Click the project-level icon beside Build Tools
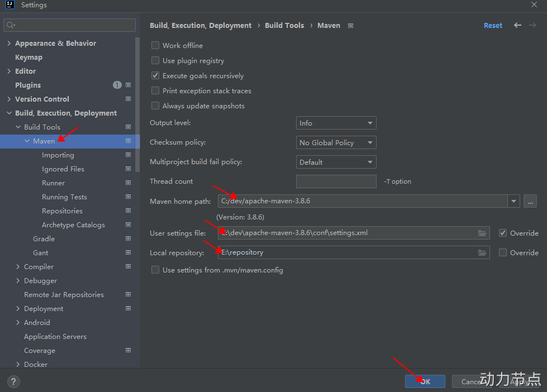This screenshot has height=392, width=547. point(128,127)
